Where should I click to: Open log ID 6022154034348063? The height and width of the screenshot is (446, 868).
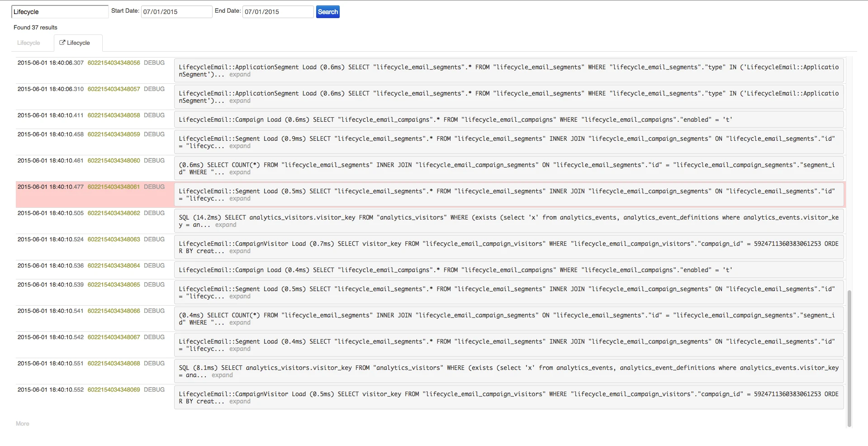tap(114, 240)
